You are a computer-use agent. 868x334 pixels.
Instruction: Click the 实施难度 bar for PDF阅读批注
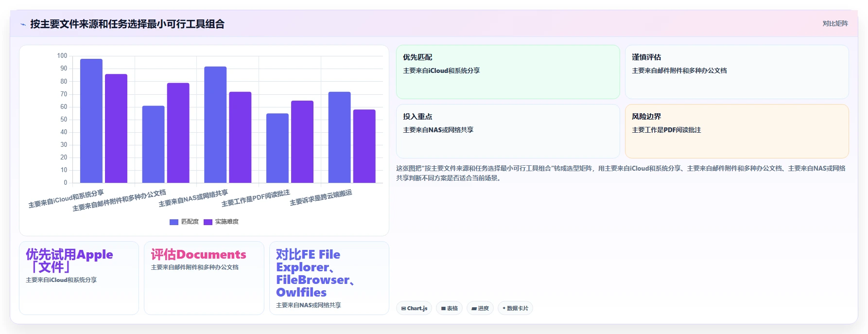click(x=302, y=142)
